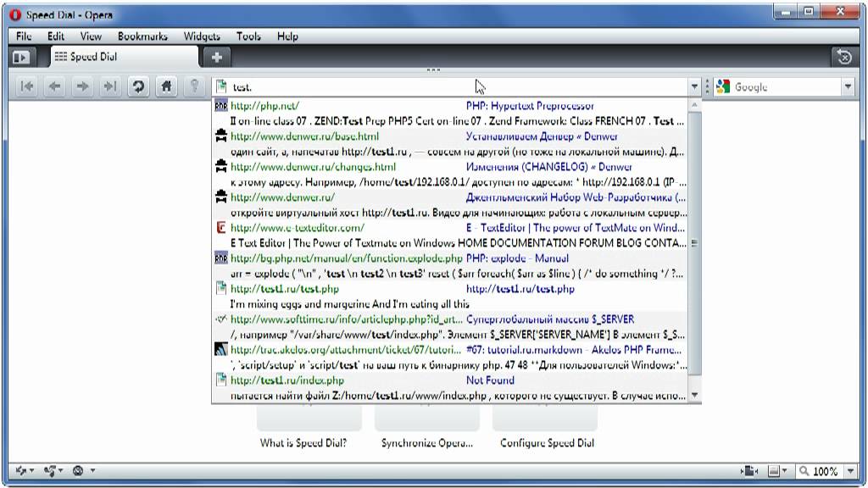This screenshot has height=488, width=868.
Task: Open the Widgets menu
Action: [202, 36]
